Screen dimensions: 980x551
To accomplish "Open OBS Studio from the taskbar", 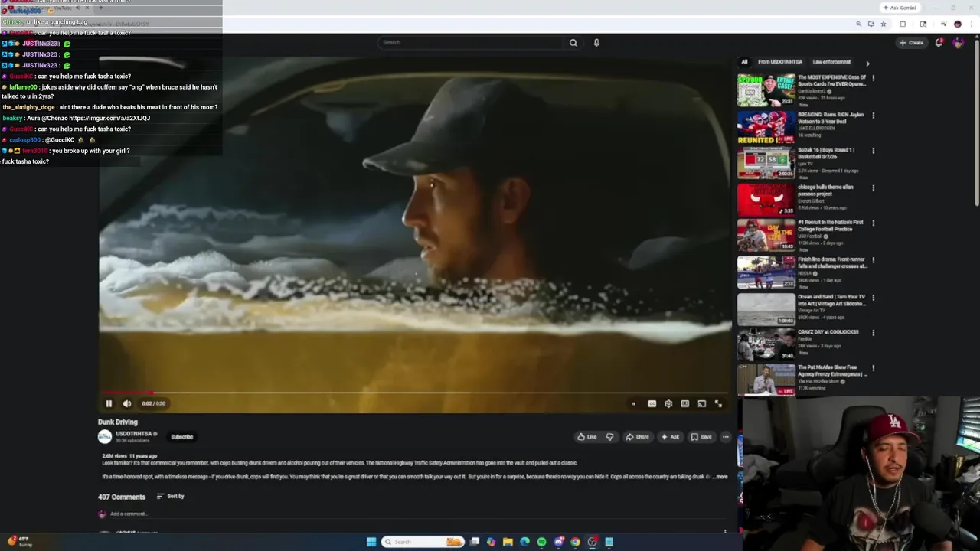I will [592, 542].
